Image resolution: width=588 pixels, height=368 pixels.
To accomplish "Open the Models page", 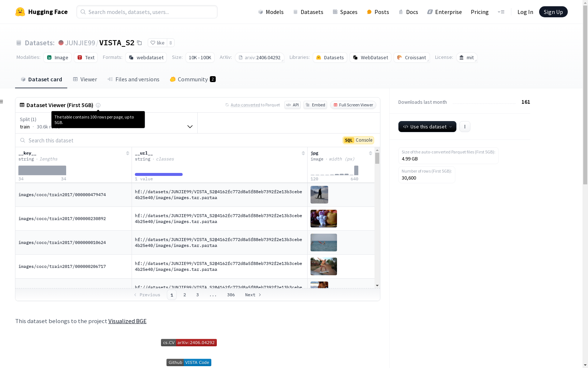I will click(x=271, y=12).
